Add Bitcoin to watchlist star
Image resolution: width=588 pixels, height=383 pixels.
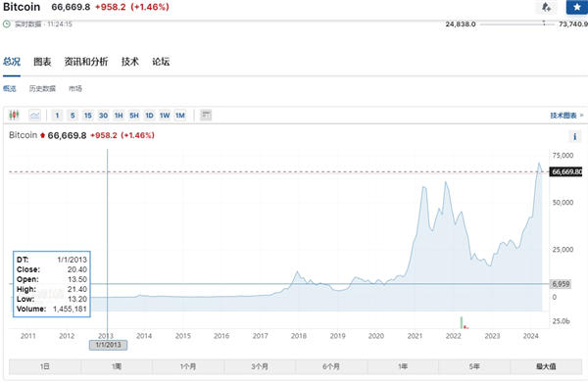[x=577, y=7]
